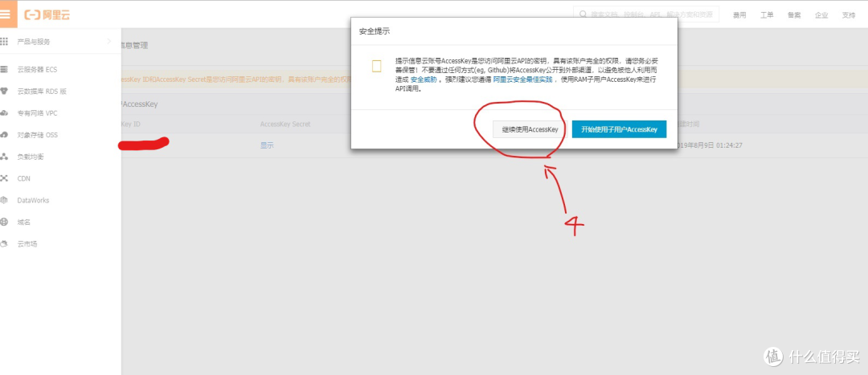Screen dimensions: 868x375
Task: Click the Aliyun 阿里云 logo
Action: click(47, 15)
